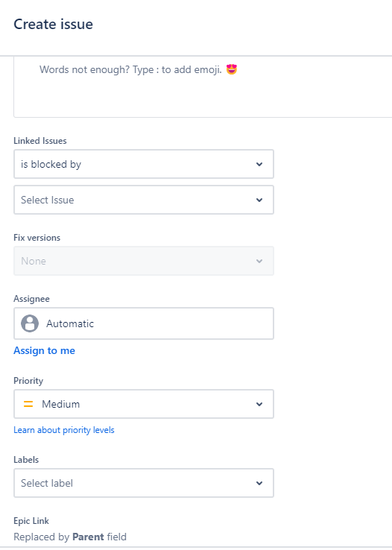
Task: Open the Select label dropdown
Action: (144, 483)
